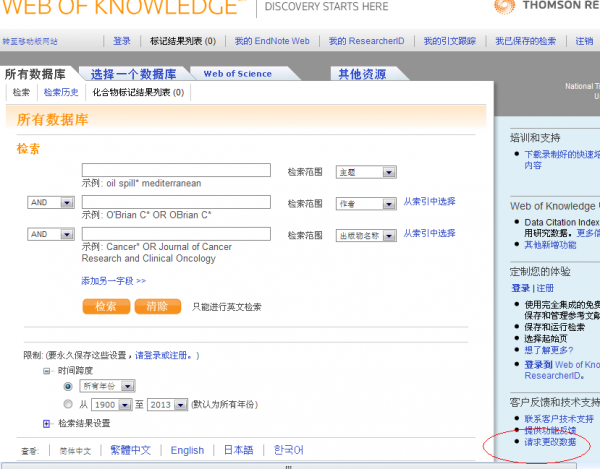This screenshot has width=600, height=469.
Task: Open 标记结果列表 (0) in top bar
Action: click(x=183, y=41)
